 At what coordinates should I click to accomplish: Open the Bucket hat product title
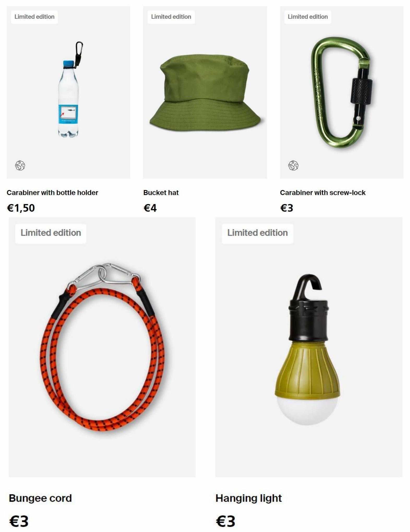point(161,192)
